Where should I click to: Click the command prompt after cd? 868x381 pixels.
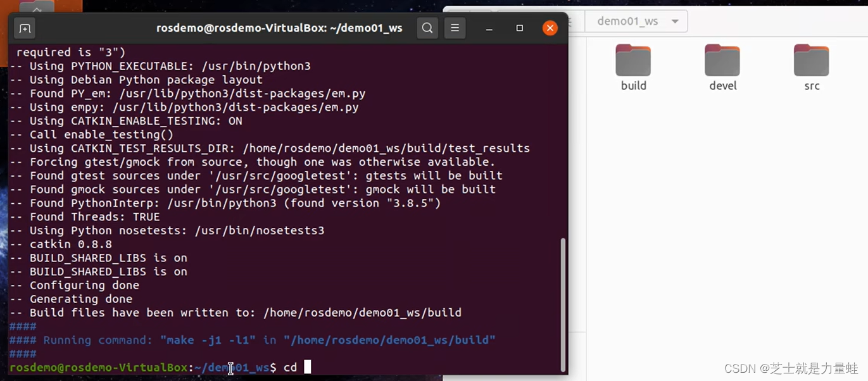(308, 367)
